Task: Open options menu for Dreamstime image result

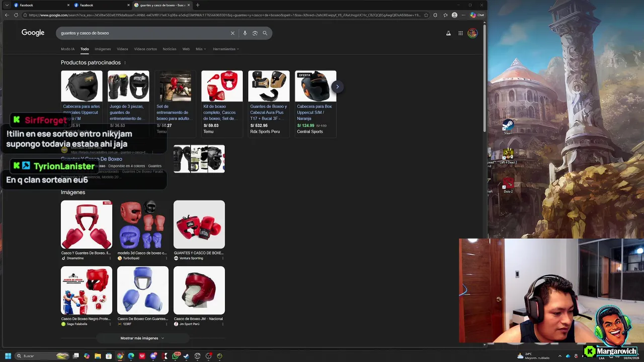Action: [110, 258]
